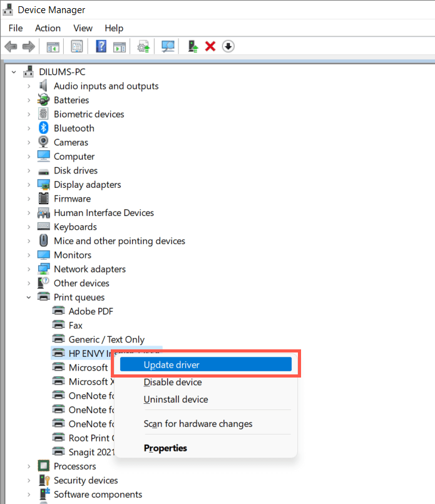The image size is (435, 504).
Task: Select the Security devices label
Action: [86, 480]
